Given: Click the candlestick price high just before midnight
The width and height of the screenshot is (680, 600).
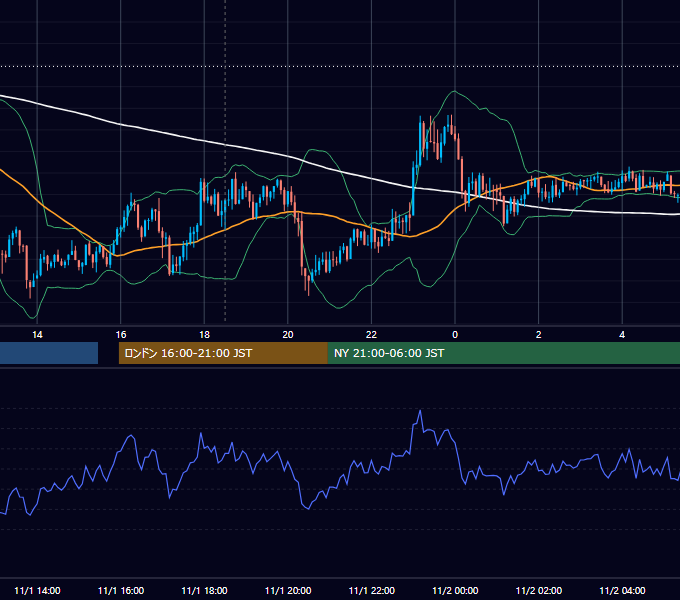Looking at the screenshot, I should click(x=451, y=116).
